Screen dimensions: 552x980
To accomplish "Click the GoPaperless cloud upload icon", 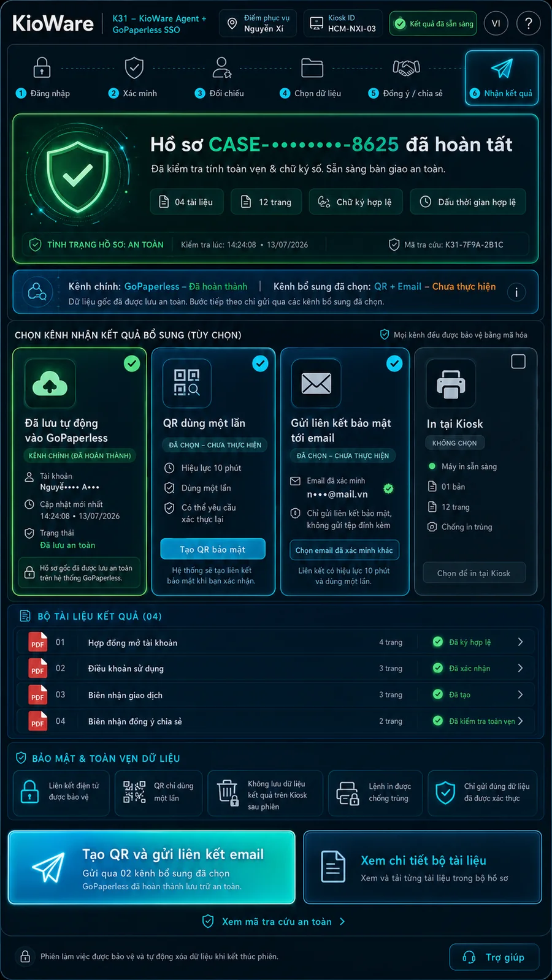I will click(x=50, y=384).
